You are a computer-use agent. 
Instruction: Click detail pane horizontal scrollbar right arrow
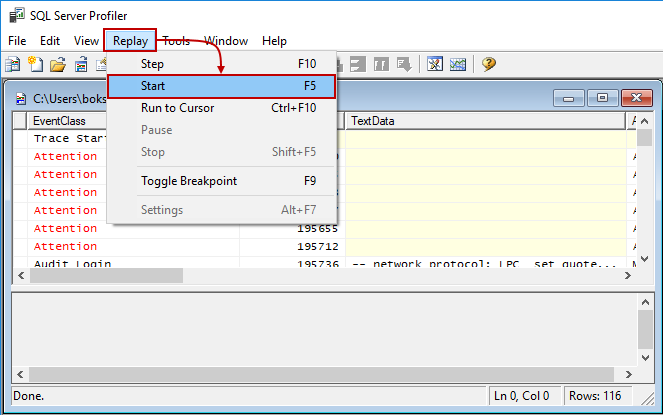click(x=629, y=374)
